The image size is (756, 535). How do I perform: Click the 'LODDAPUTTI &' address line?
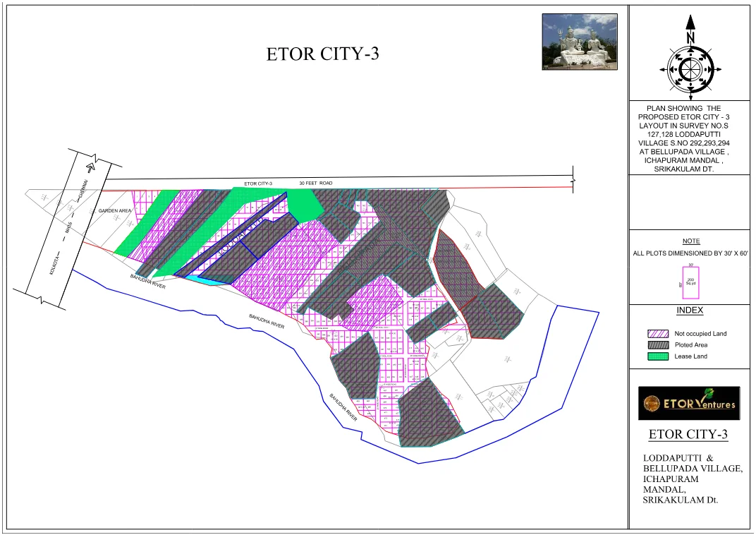pyautogui.click(x=678, y=458)
